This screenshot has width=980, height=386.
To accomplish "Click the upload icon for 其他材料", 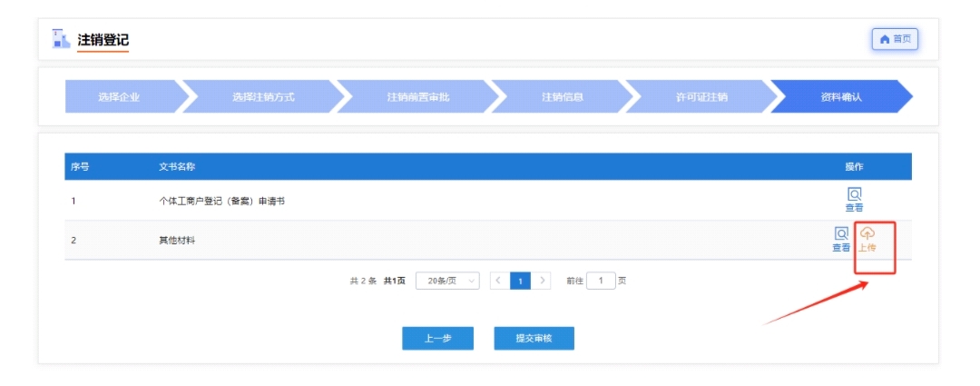I will tap(867, 238).
